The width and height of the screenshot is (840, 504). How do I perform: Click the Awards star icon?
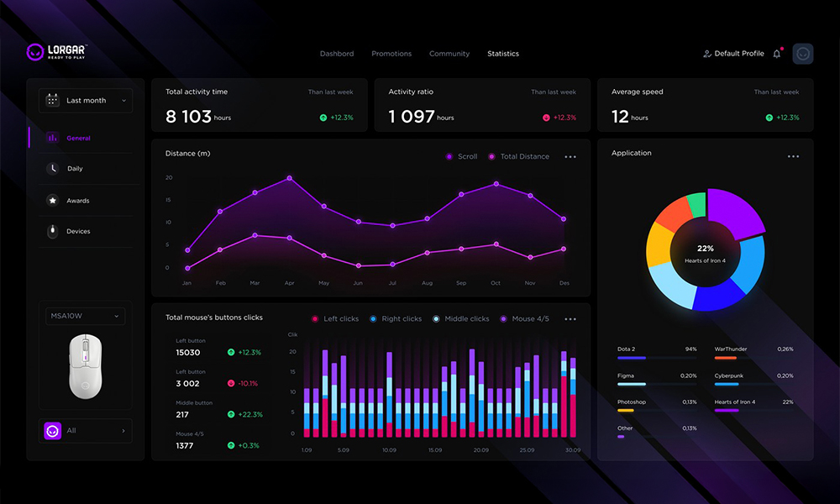(x=52, y=200)
